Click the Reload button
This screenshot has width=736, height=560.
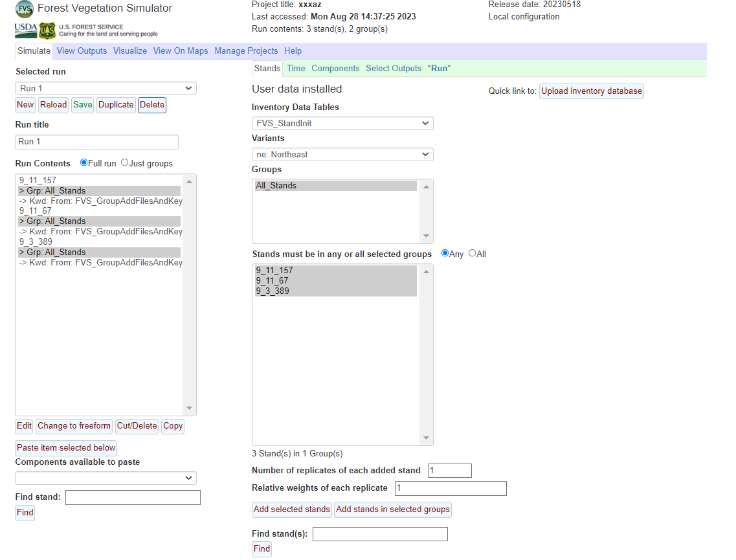[x=54, y=105]
